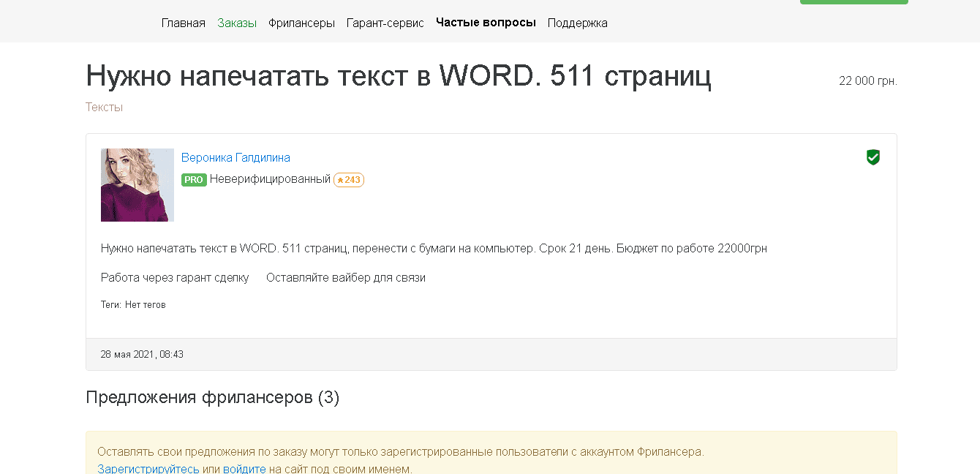
Task: Click the Тексты category link
Action: coord(104,107)
